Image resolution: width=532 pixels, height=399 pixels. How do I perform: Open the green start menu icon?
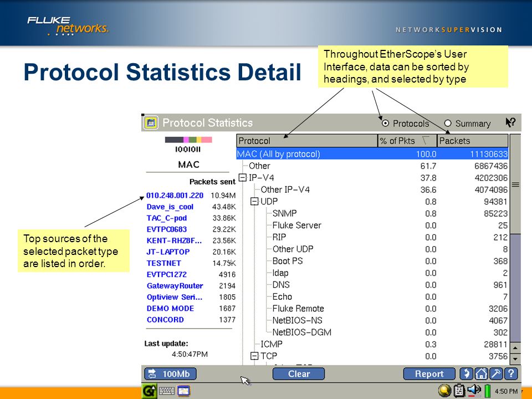[x=149, y=391]
